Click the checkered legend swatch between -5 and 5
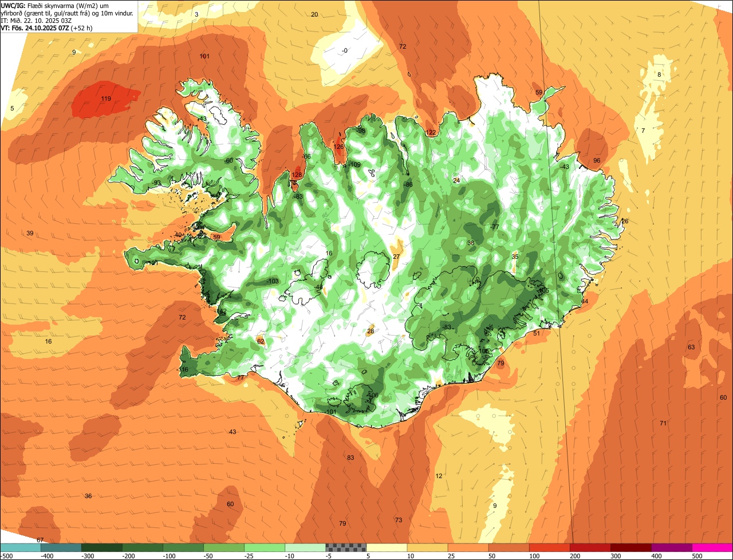 click(x=346, y=547)
